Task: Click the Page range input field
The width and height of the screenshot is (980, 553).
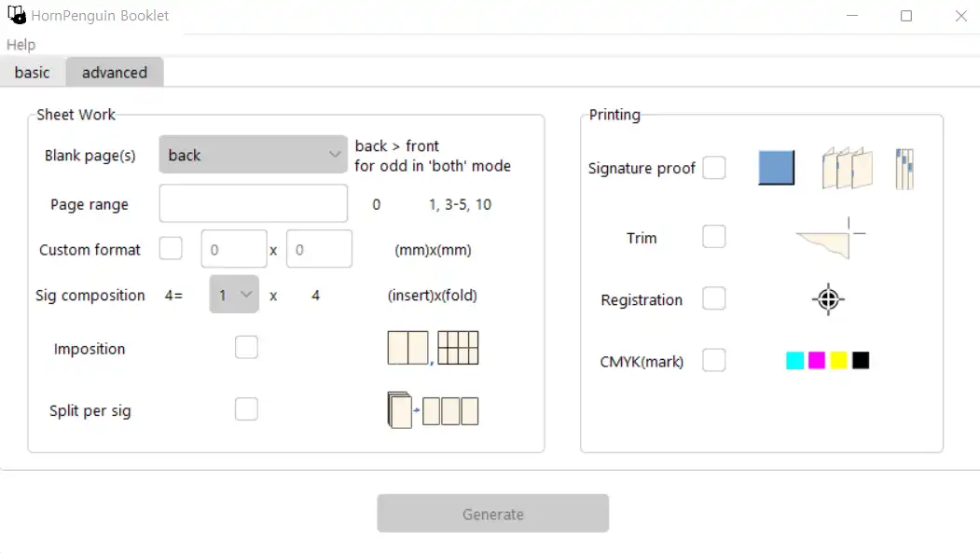Action: pyautogui.click(x=254, y=204)
